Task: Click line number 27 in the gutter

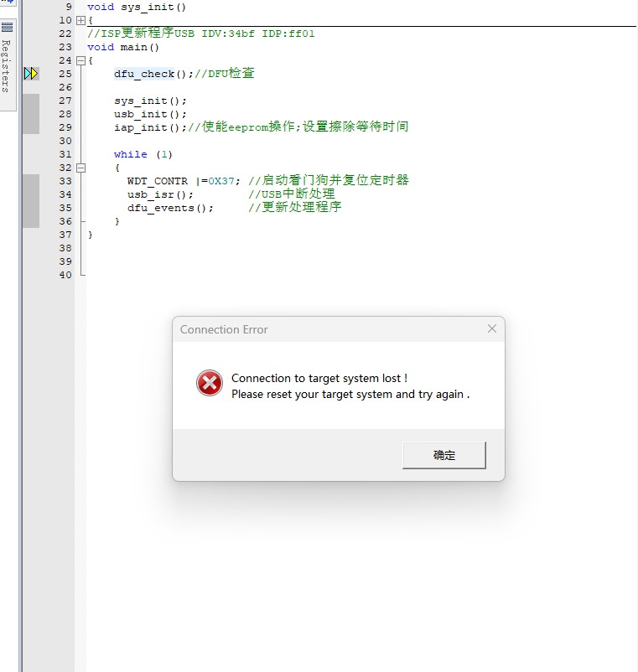Action: click(65, 101)
